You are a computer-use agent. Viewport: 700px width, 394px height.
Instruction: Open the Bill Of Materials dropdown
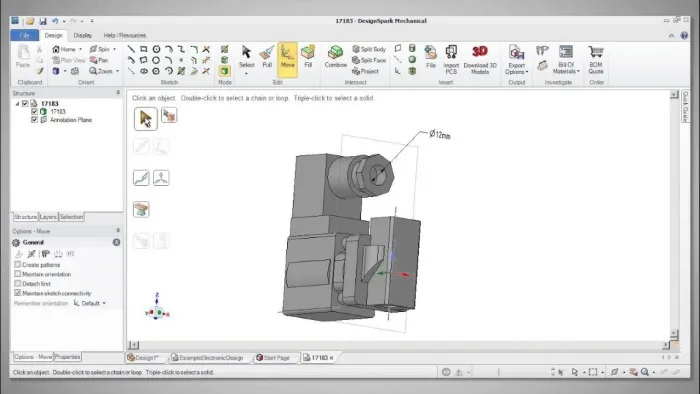(x=566, y=60)
